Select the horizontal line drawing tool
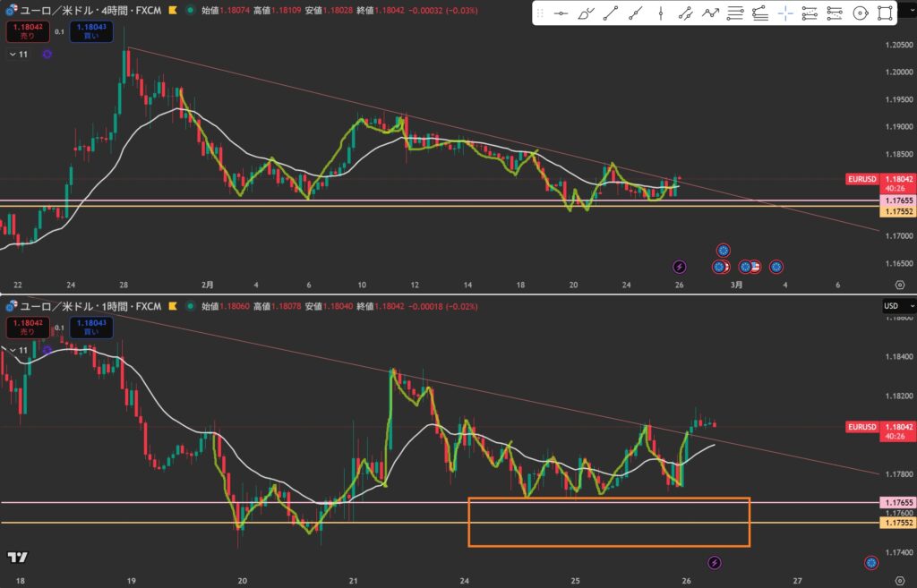The height and width of the screenshot is (588, 917). point(561,13)
